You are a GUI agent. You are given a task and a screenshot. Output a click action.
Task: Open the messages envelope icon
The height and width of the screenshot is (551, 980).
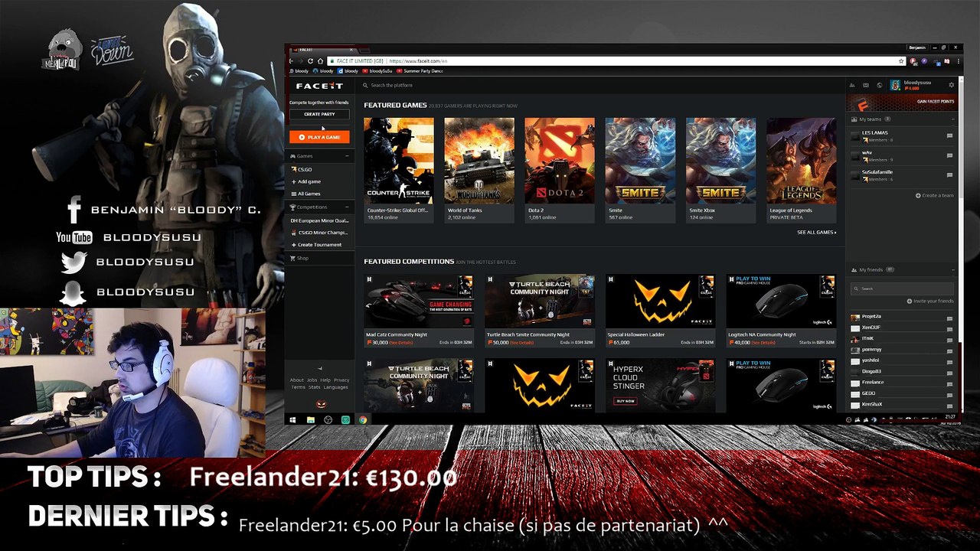click(866, 85)
